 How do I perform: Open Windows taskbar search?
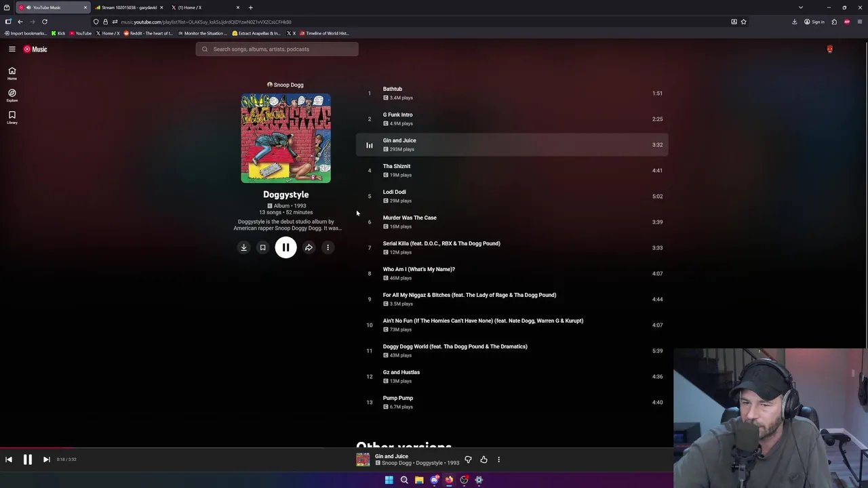coord(404,480)
